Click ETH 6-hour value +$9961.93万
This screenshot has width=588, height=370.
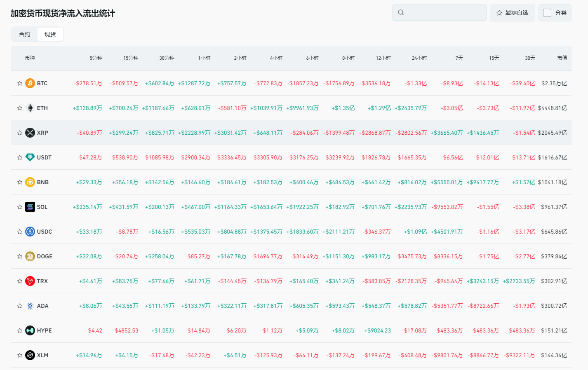[303, 108]
